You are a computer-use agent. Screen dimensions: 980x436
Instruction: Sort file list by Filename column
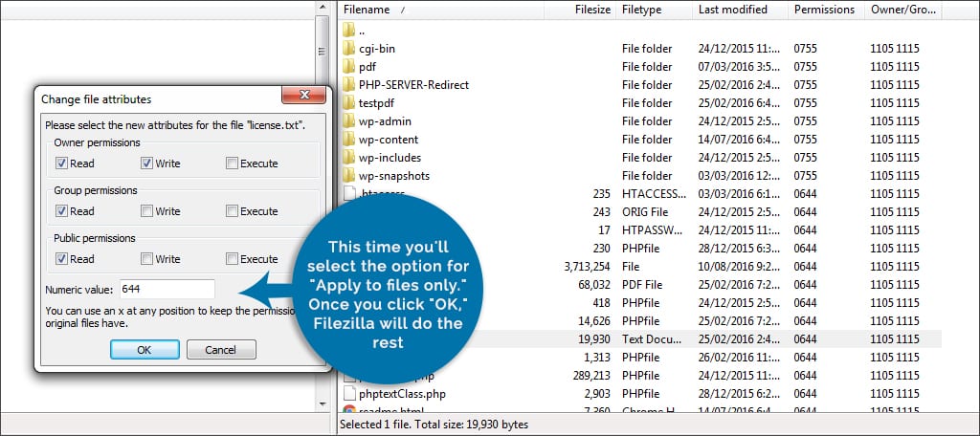440,10
